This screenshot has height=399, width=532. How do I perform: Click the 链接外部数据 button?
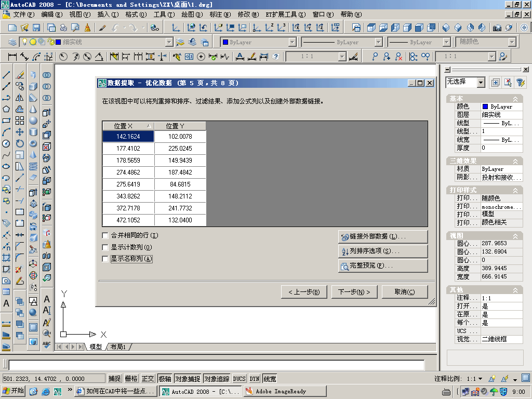tap(383, 236)
